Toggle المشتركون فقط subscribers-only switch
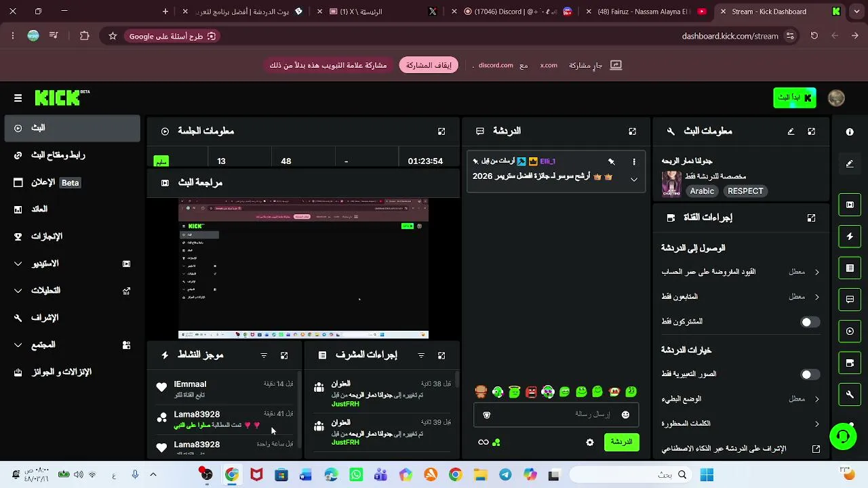868x488 pixels. coord(810,322)
